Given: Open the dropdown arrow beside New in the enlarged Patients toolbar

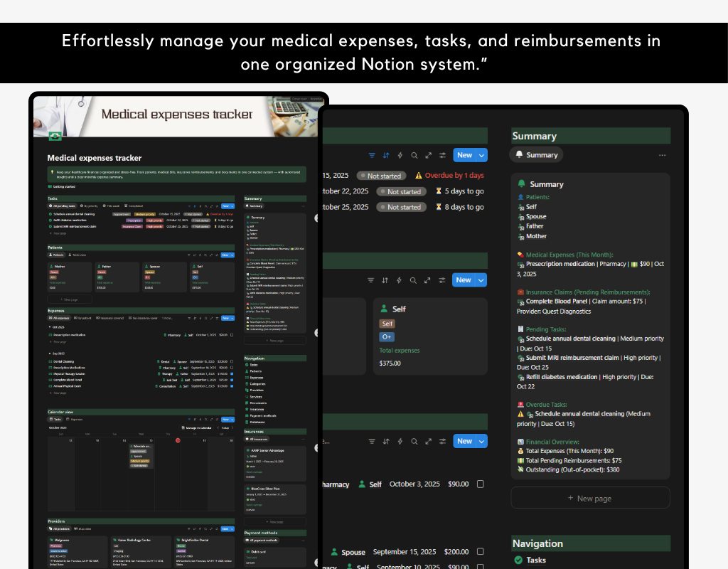Looking at the screenshot, I should point(481,280).
